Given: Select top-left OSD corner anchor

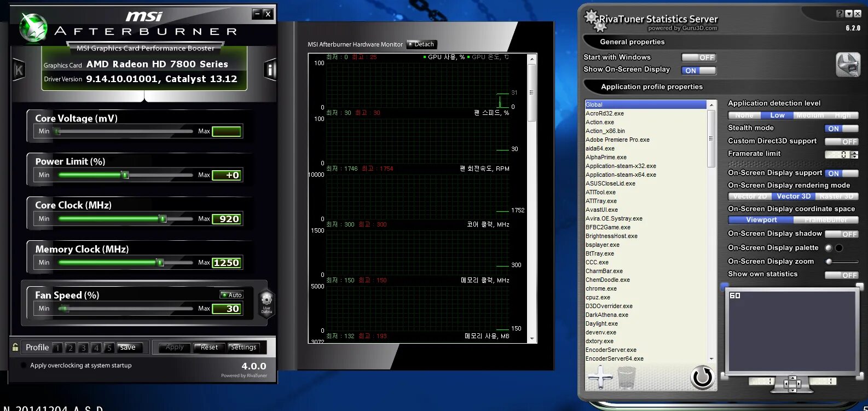Looking at the screenshot, I should tap(724, 285).
